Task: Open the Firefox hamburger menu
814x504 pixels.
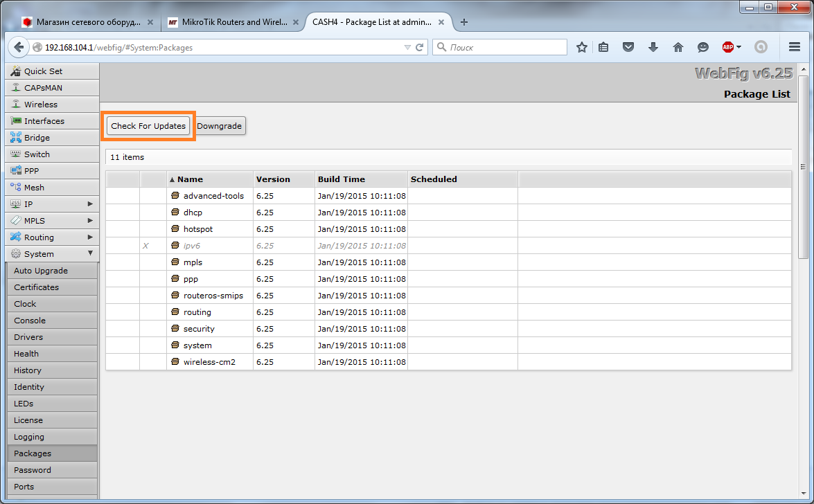Action: (795, 47)
